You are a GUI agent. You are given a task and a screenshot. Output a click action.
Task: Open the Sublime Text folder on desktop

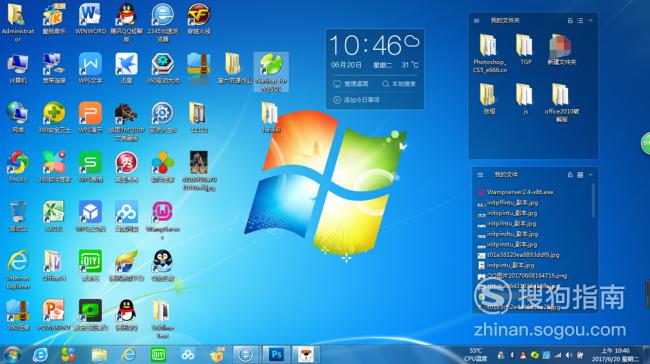(x=162, y=318)
